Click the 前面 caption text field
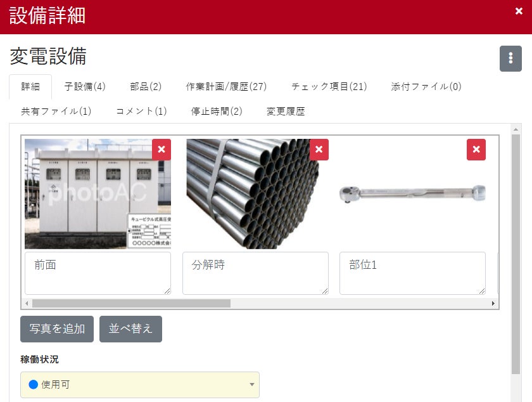 [98, 273]
